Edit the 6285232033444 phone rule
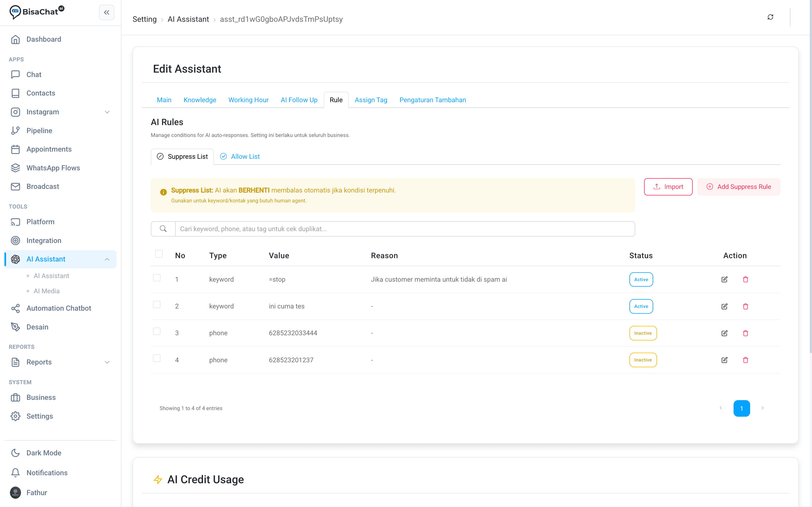Viewport: 812px width, 507px height. click(724, 333)
